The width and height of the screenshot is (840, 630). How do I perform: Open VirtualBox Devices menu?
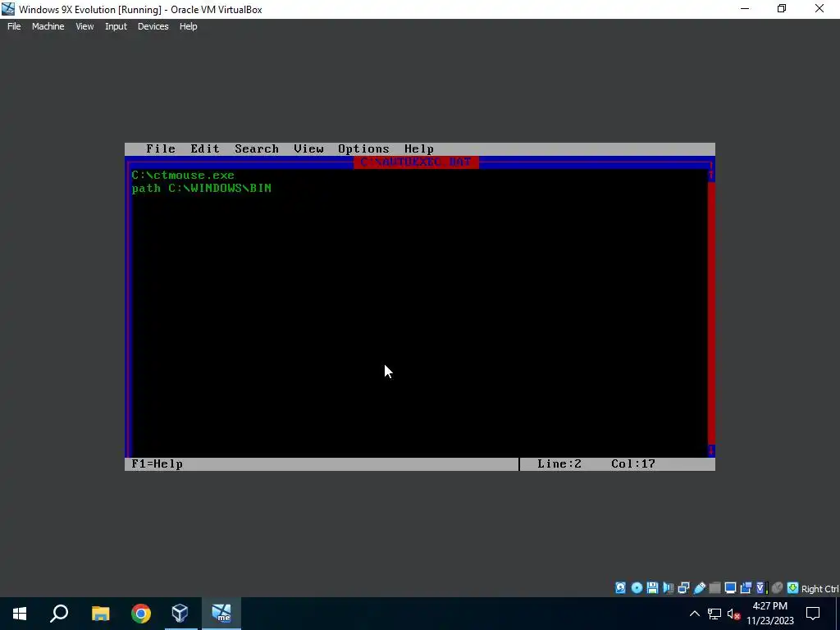coord(153,26)
